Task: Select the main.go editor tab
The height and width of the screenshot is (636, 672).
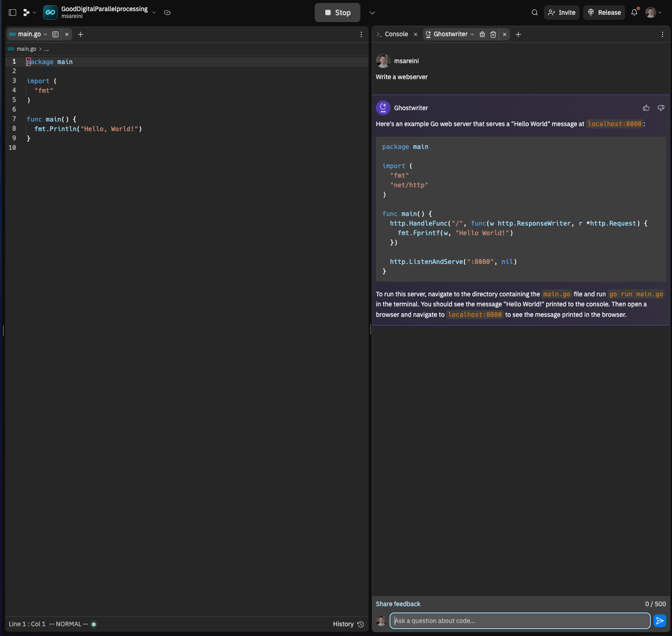Action: 29,34
